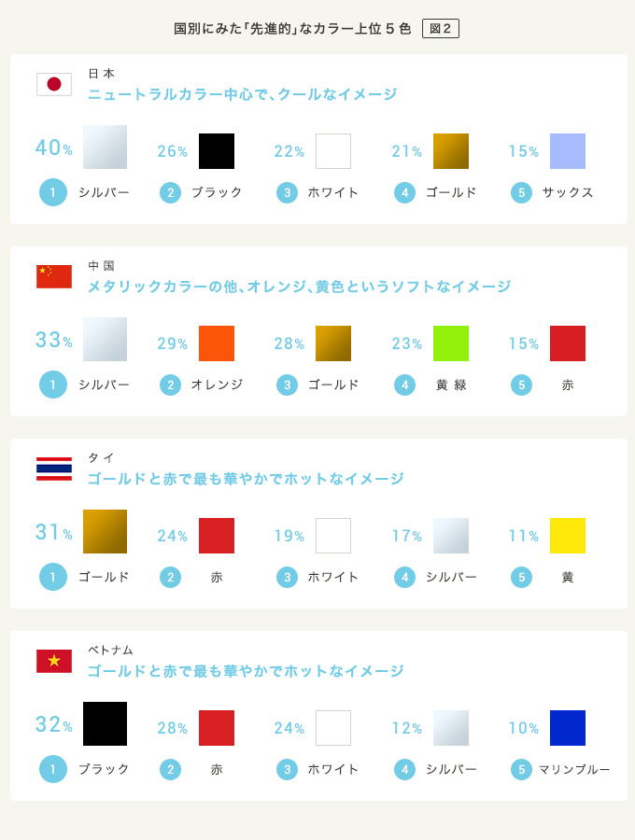
Task: Click the 図2 figure label box
Action: coord(441,28)
